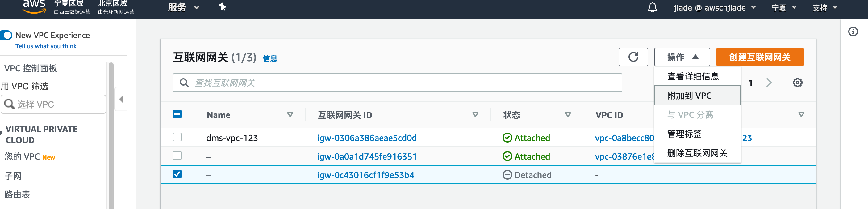
Task: Click the 创建互联网网关 button
Action: [759, 57]
